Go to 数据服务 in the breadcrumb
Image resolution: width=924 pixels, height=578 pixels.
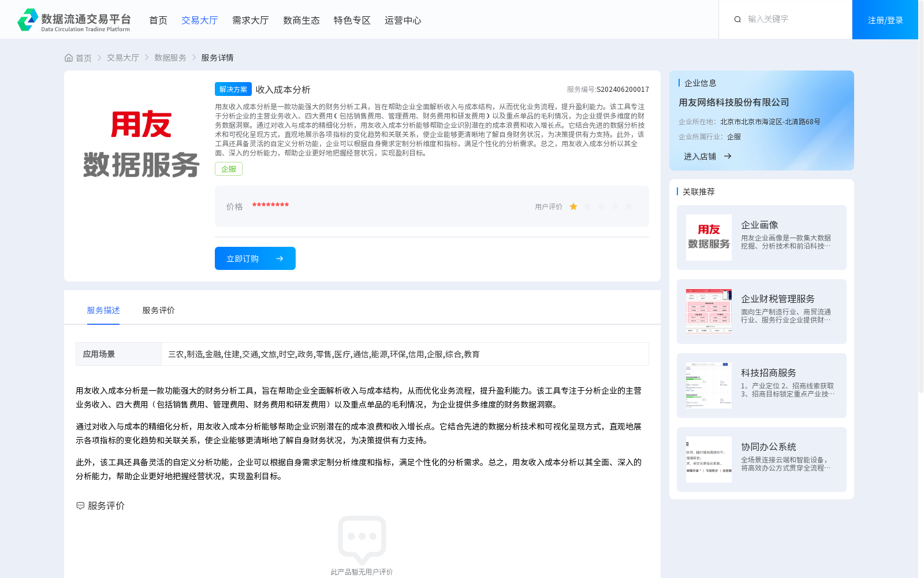point(170,58)
